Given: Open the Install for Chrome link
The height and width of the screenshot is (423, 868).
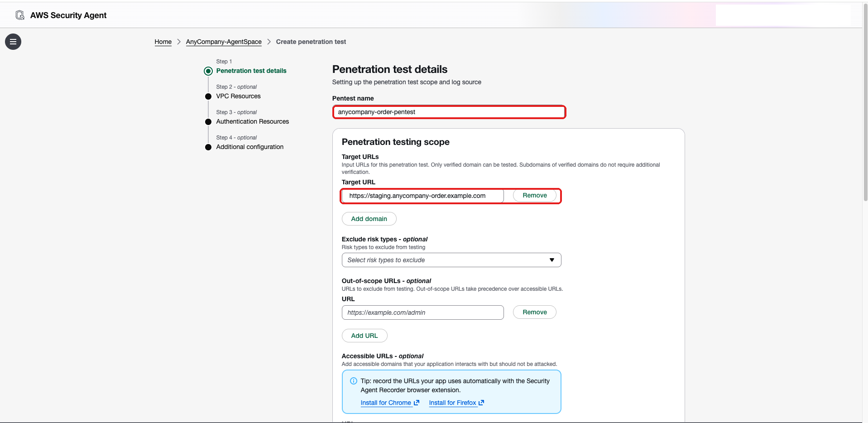Looking at the screenshot, I should coord(390,403).
